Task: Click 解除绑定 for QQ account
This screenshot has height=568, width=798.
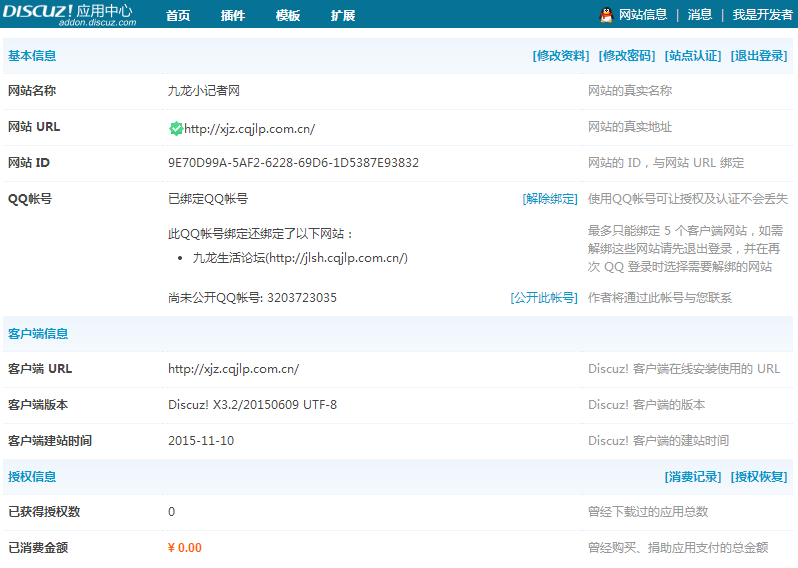Action: point(550,199)
